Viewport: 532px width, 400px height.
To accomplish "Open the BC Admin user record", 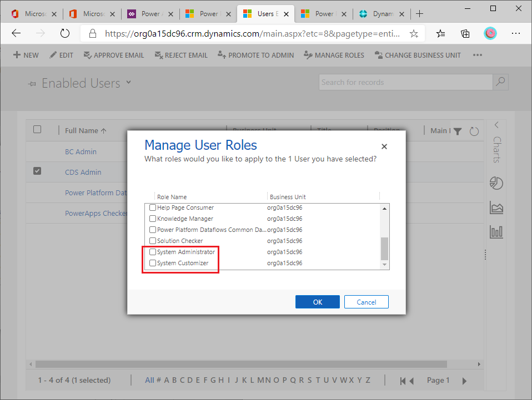I will point(81,151).
